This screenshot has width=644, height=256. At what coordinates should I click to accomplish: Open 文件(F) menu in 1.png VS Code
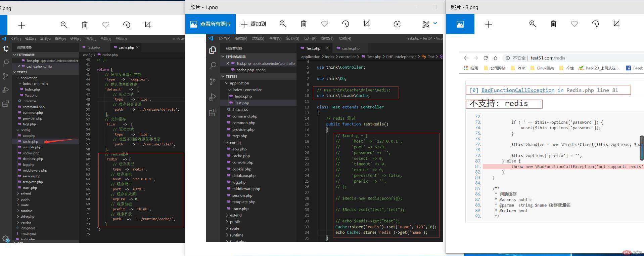click(x=224, y=38)
